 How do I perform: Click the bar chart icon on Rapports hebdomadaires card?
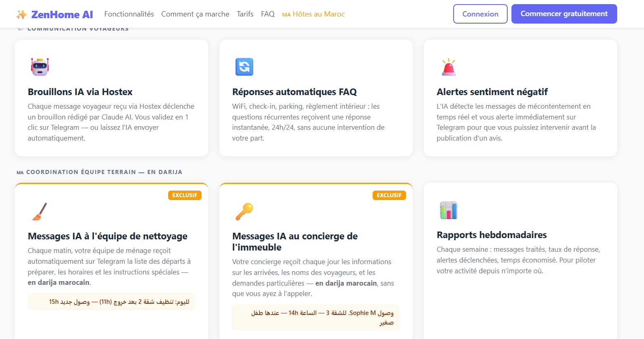click(x=449, y=210)
